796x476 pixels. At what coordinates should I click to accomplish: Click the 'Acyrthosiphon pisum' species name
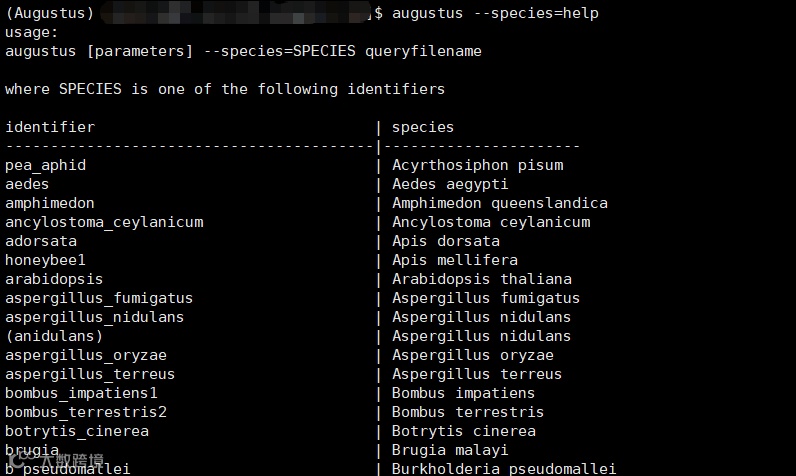click(478, 165)
